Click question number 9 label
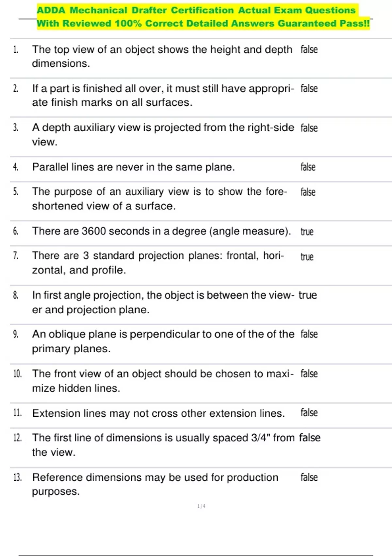 pos(16,334)
